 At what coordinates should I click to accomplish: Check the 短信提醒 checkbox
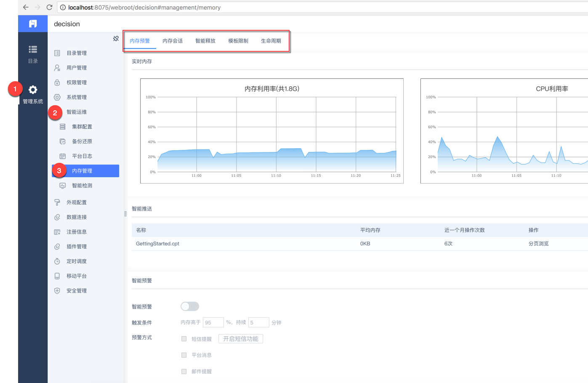[184, 339]
